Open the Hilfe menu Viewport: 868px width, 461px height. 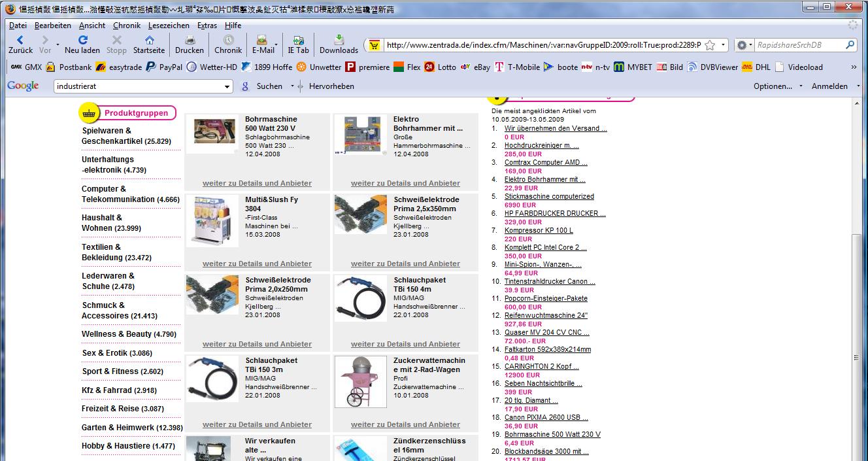pos(233,26)
